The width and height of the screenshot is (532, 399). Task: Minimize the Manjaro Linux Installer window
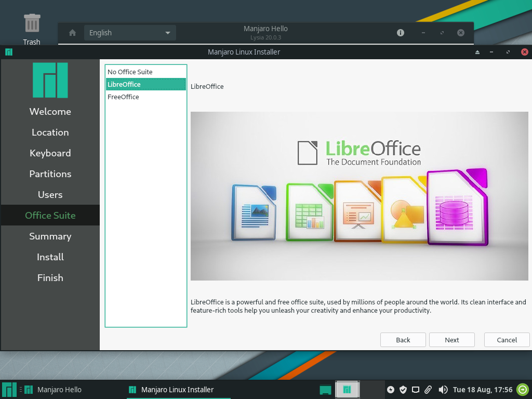[x=491, y=52]
